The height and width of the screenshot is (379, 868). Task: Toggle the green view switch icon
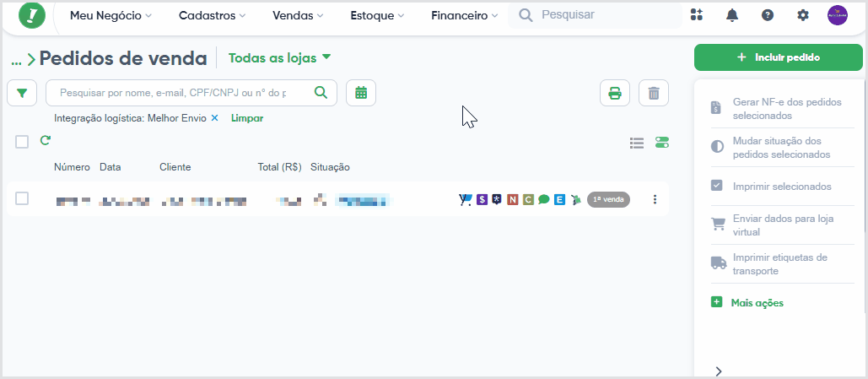pos(662,143)
